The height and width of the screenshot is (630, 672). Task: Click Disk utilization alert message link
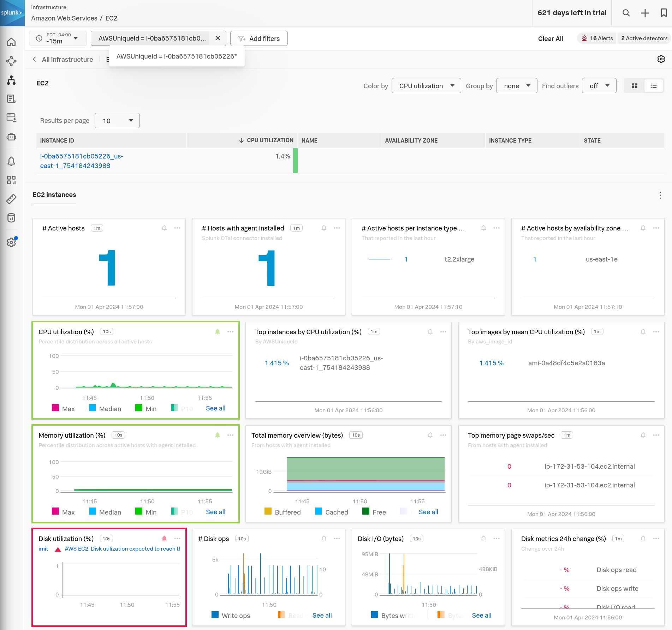click(122, 549)
